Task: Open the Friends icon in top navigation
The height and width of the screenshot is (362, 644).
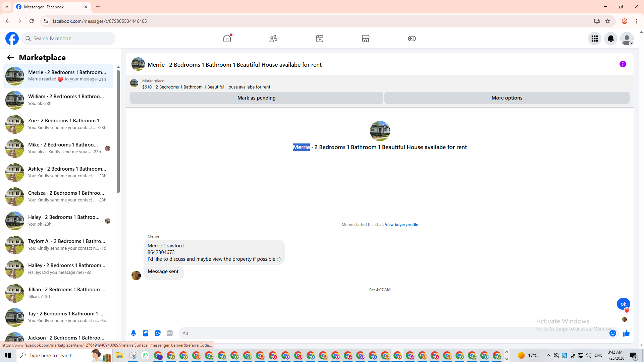Action: click(x=273, y=39)
